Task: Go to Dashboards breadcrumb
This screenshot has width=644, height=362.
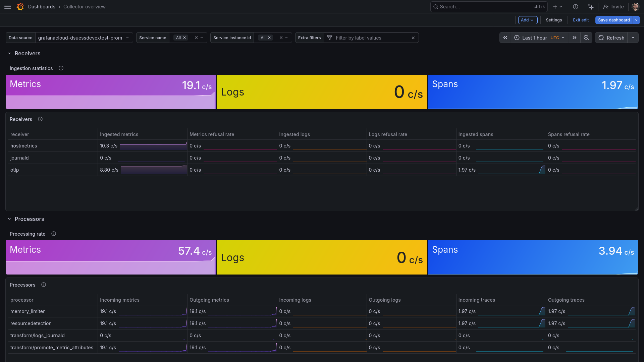Action: [x=42, y=7]
